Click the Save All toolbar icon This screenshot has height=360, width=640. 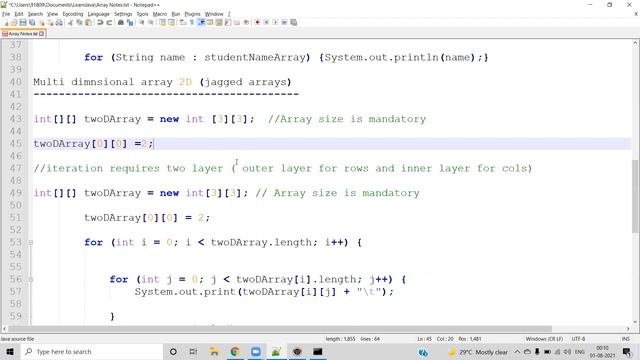pyautogui.click(x=32, y=22)
